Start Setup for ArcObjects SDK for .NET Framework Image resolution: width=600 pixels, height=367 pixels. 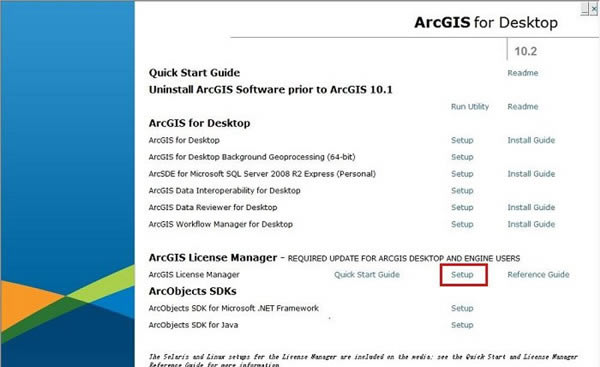pyautogui.click(x=462, y=308)
